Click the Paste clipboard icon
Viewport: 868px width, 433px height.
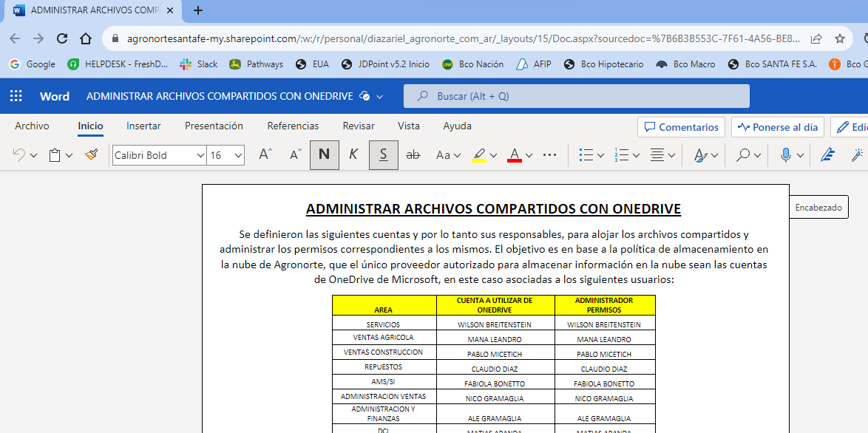[x=54, y=155]
